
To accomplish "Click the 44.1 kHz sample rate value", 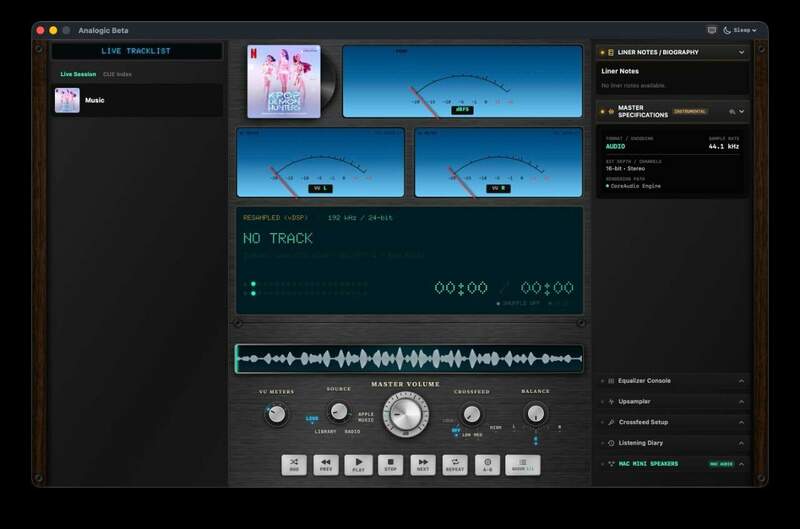I will pos(723,146).
